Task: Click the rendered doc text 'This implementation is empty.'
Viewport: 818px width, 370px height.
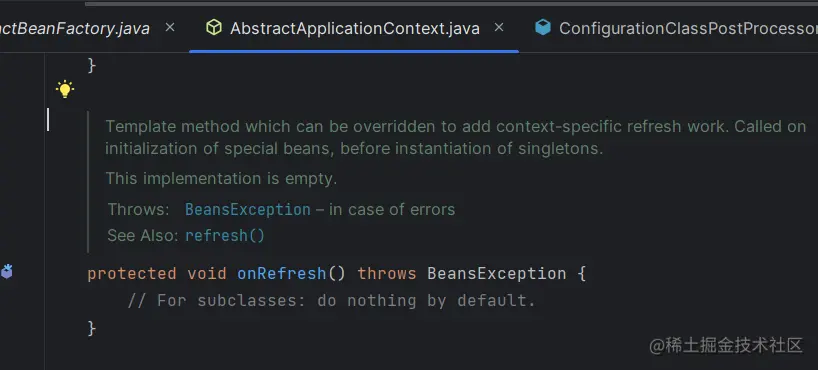Action: coord(221,178)
